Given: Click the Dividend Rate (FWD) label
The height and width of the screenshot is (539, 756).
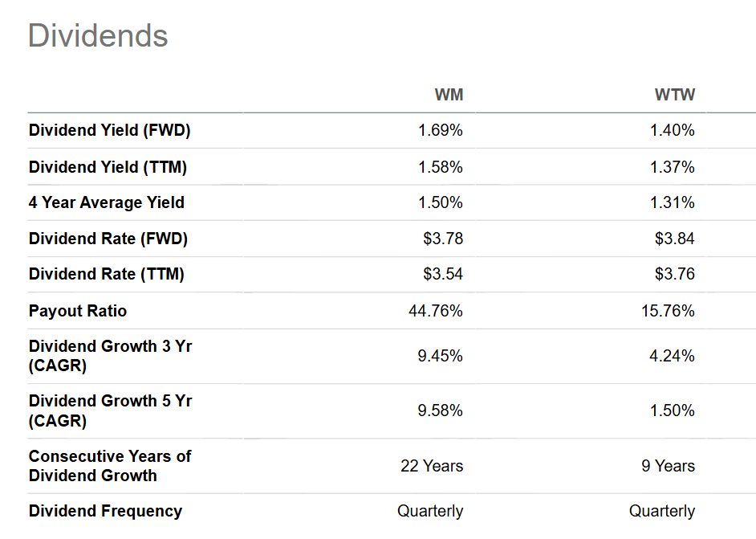Looking at the screenshot, I should 108,239.
